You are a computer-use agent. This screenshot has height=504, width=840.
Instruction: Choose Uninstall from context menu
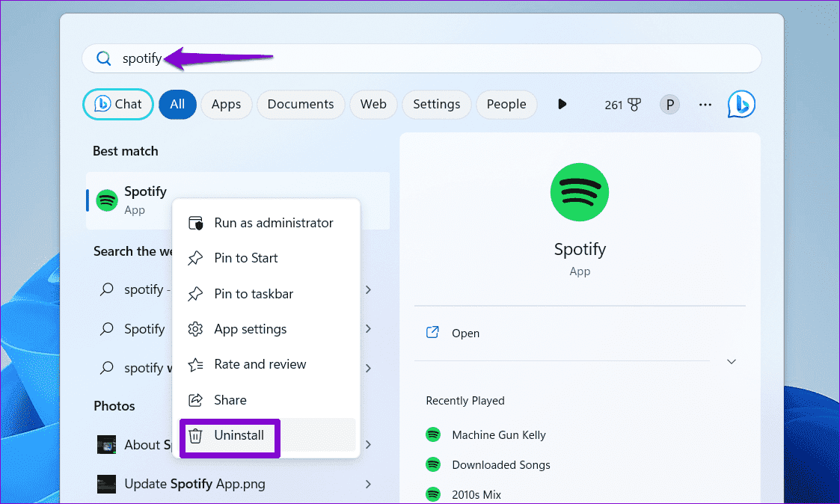point(266,435)
